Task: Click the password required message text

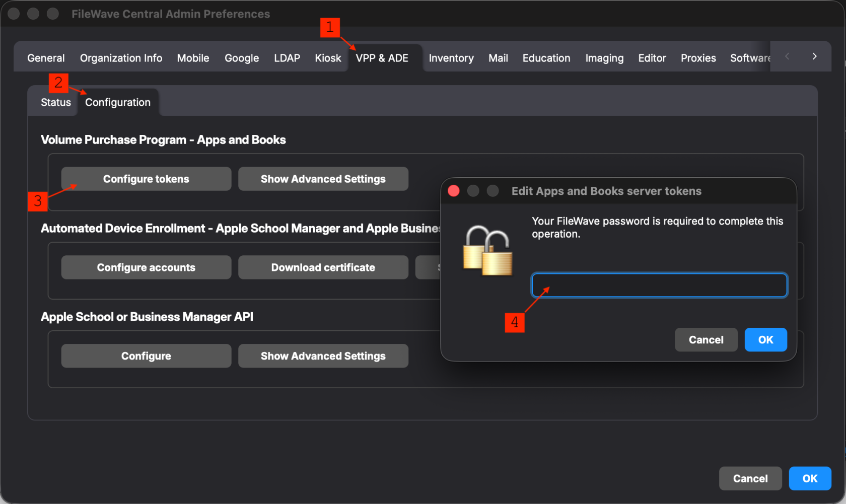Action: coord(658,228)
